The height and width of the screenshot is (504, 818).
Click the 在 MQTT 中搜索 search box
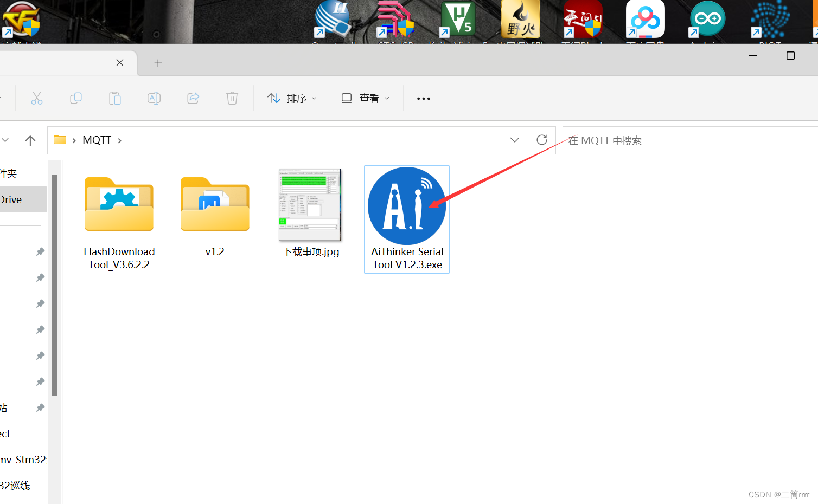point(690,140)
